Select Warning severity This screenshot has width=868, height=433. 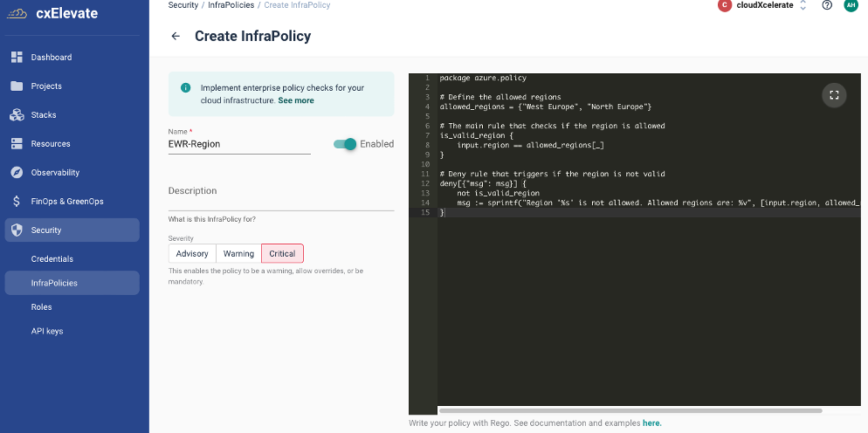point(238,253)
